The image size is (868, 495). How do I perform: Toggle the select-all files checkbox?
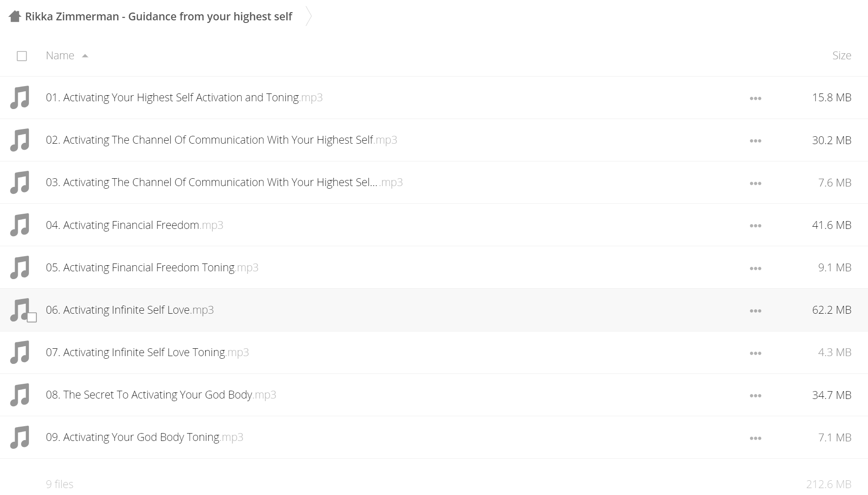pos(22,56)
